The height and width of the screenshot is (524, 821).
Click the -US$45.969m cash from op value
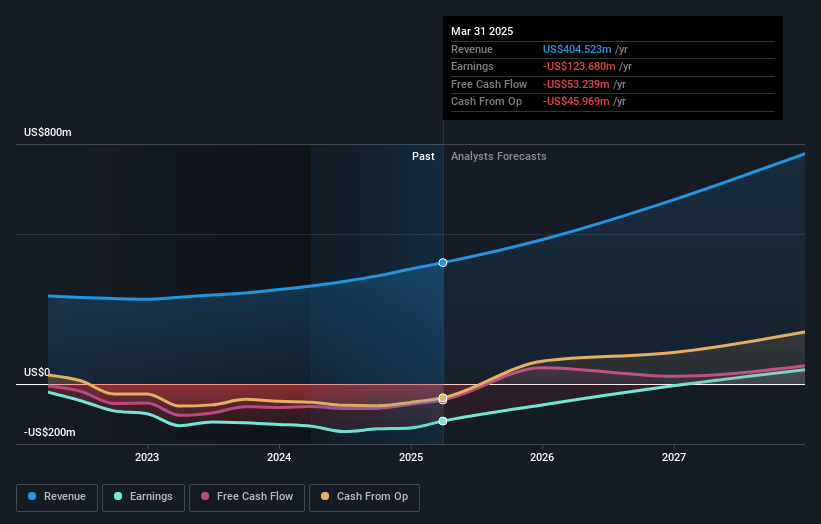(x=576, y=102)
